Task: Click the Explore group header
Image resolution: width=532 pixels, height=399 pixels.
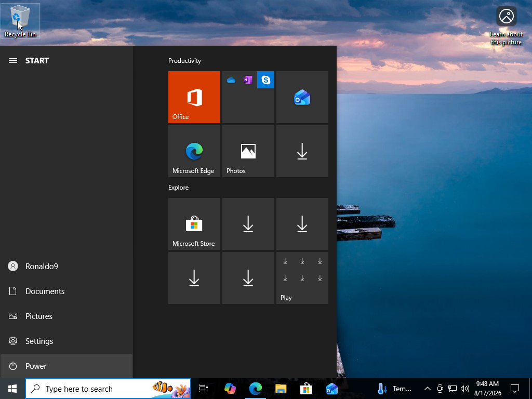Action: [x=179, y=188]
